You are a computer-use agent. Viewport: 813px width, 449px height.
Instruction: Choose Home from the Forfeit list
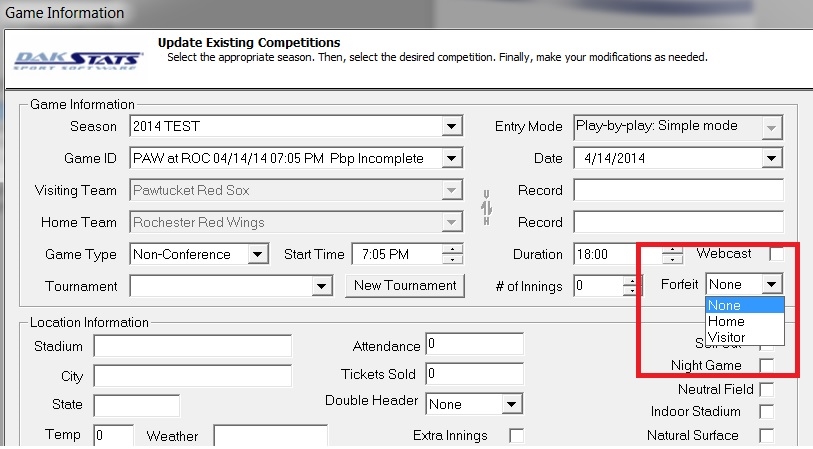click(x=726, y=322)
